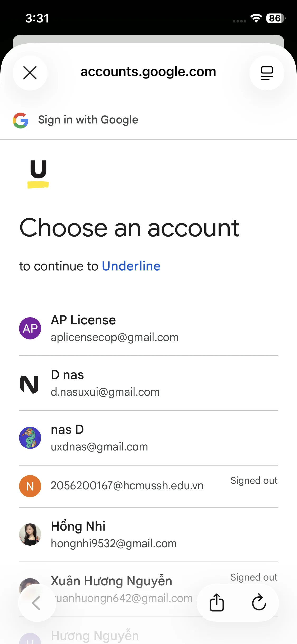Tap the accounts.google.com address bar

pos(148,72)
